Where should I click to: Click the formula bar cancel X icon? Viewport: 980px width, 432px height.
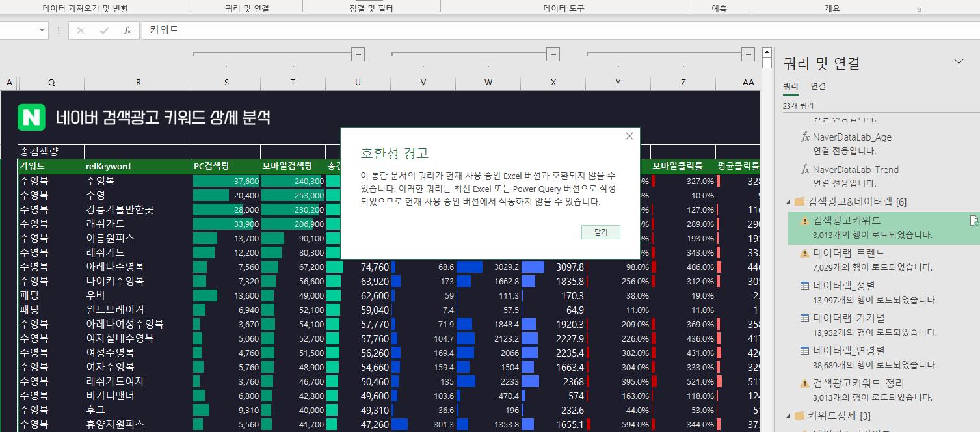81,31
